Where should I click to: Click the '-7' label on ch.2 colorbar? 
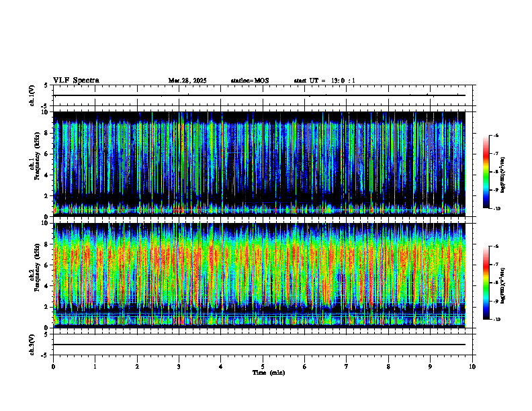(x=495, y=265)
